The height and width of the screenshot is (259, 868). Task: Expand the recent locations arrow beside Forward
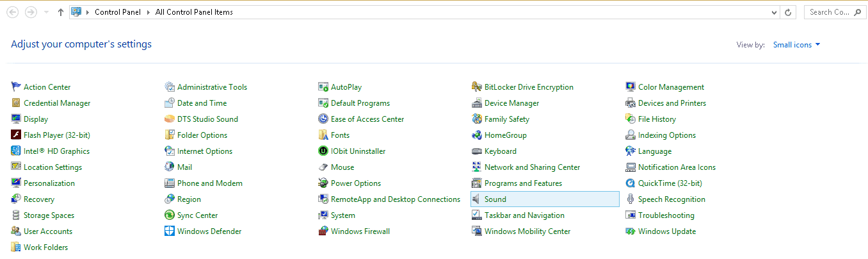[x=47, y=12]
